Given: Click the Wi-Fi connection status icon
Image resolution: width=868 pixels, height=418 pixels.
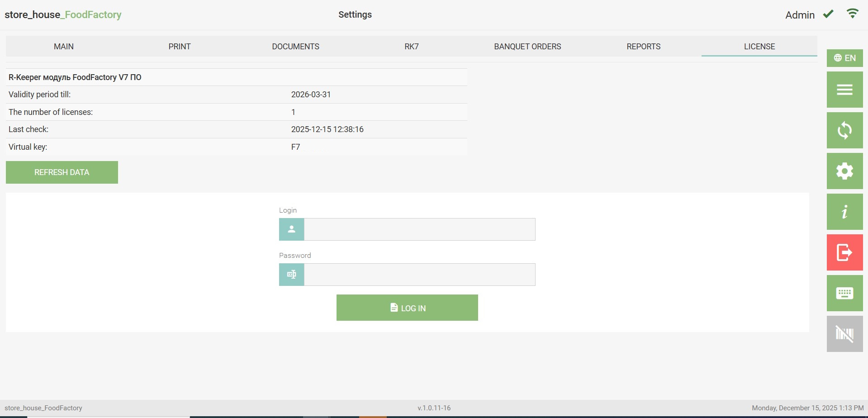Looking at the screenshot, I should 852,14.
